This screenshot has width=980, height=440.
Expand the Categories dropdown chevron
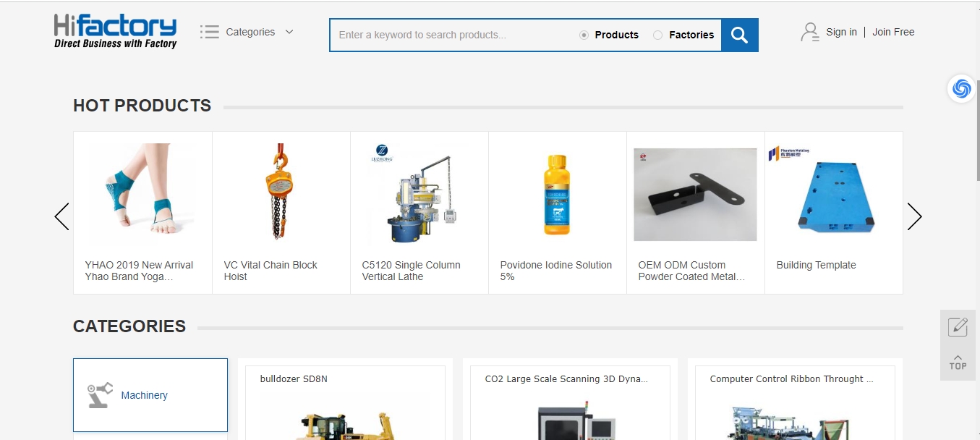click(289, 32)
